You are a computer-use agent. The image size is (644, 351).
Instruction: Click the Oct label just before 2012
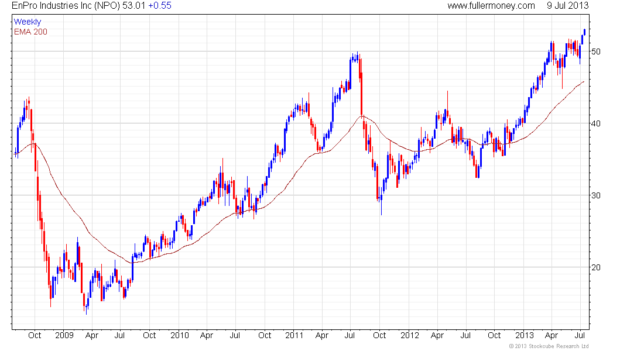coord(379,335)
